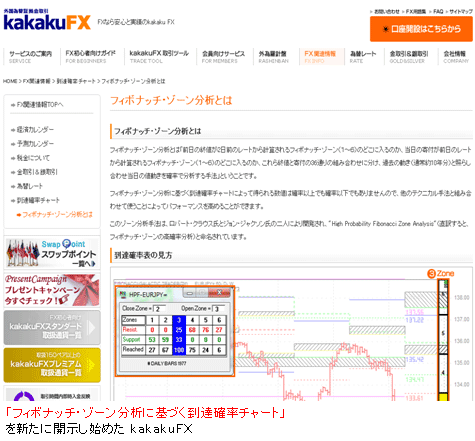This screenshot has height=441, width=475.
Task: Click HOME in the breadcrumb
Action: pos(10,81)
